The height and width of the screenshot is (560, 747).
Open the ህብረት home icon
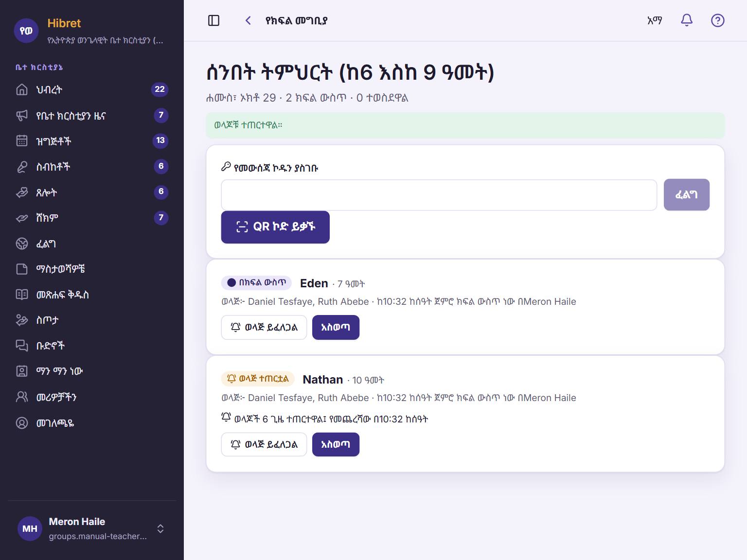tap(22, 89)
